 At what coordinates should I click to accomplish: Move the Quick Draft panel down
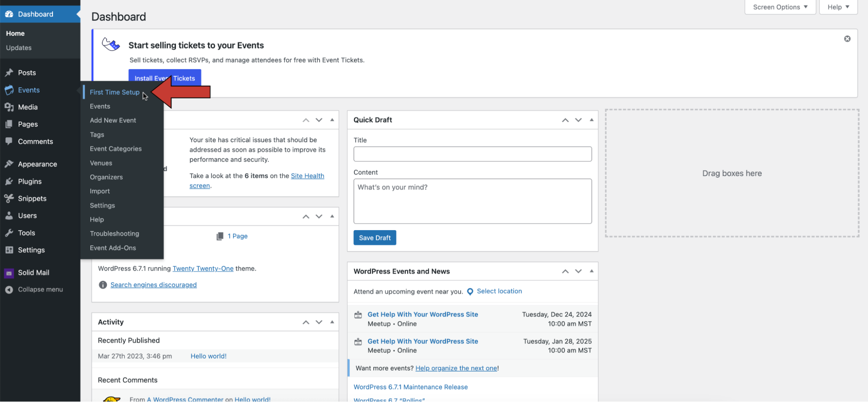click(578, 120)
